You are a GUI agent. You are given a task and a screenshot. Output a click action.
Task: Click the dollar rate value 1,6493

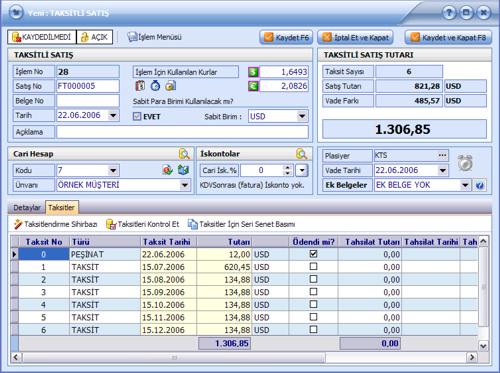point(284,72)
